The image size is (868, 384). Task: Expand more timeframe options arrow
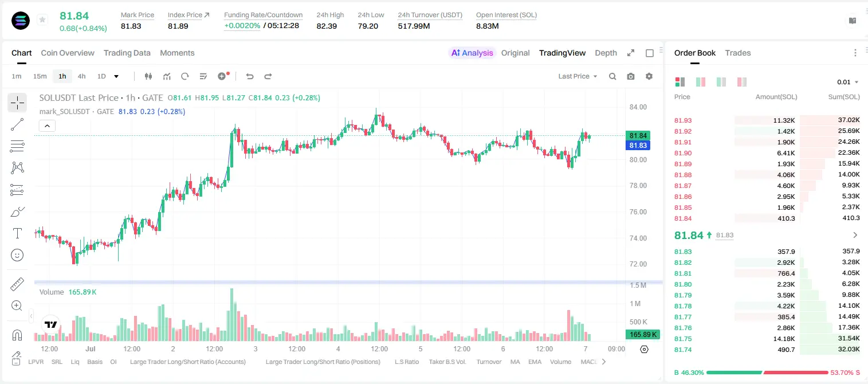[x=116, y=76]
